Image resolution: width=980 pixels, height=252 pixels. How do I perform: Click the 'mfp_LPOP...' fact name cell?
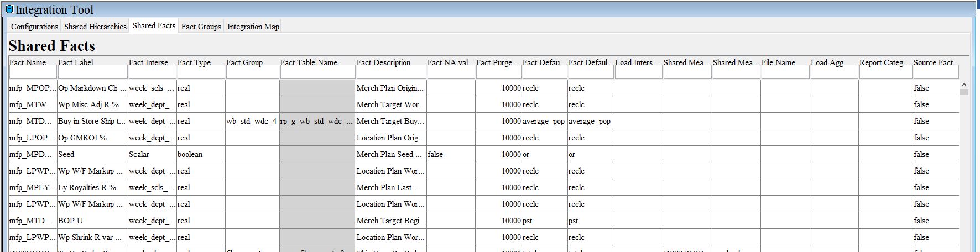tap(33, 138)
